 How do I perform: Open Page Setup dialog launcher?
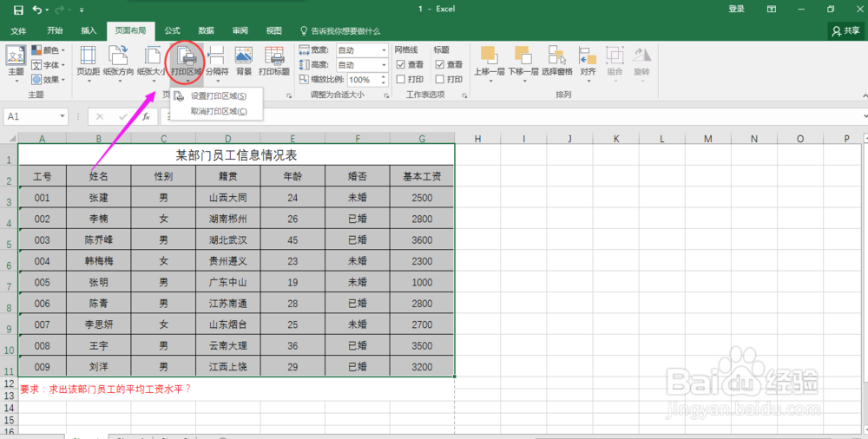288,95
